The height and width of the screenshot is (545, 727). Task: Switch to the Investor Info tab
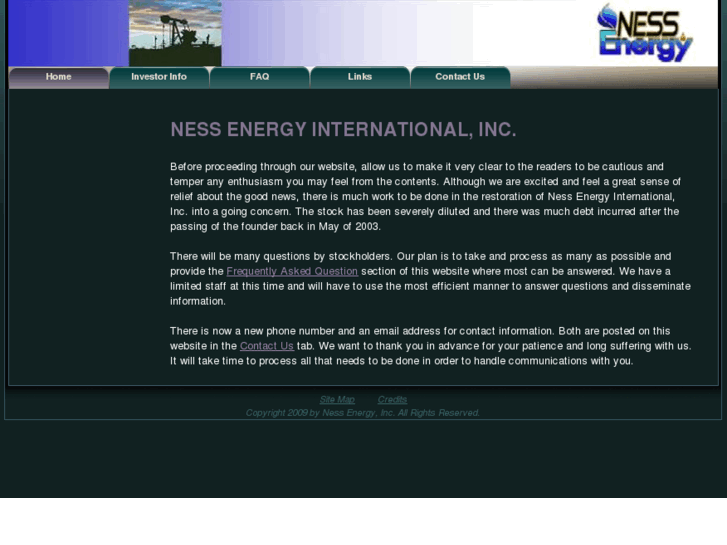tap(159, 77)
